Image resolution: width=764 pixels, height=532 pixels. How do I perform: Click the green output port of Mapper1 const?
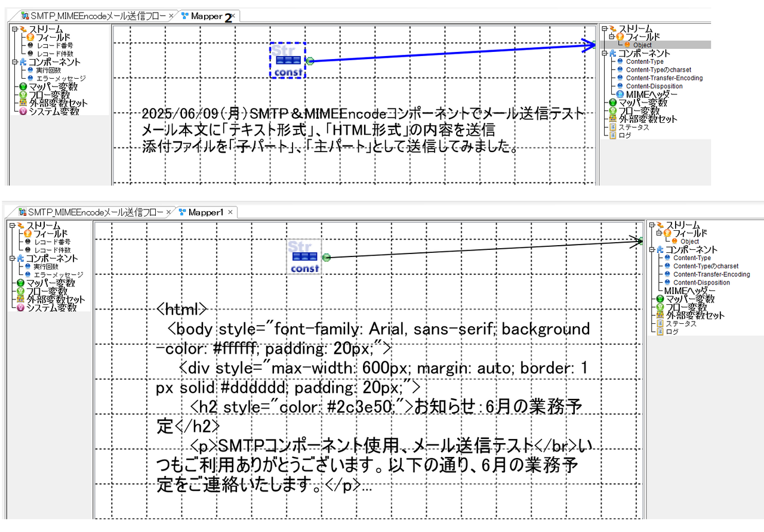(x=326, y=258)
